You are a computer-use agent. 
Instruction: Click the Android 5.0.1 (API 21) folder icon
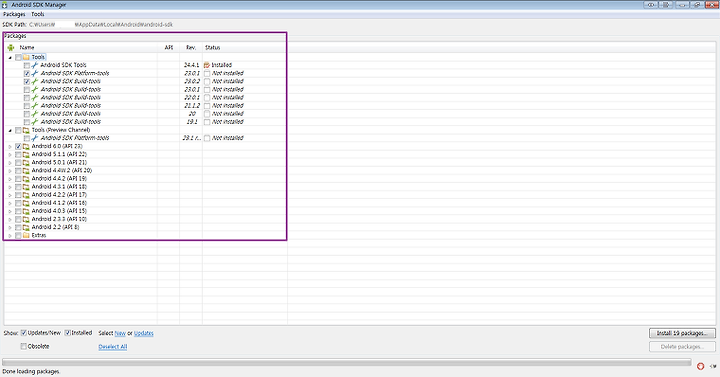pos(26,163)
